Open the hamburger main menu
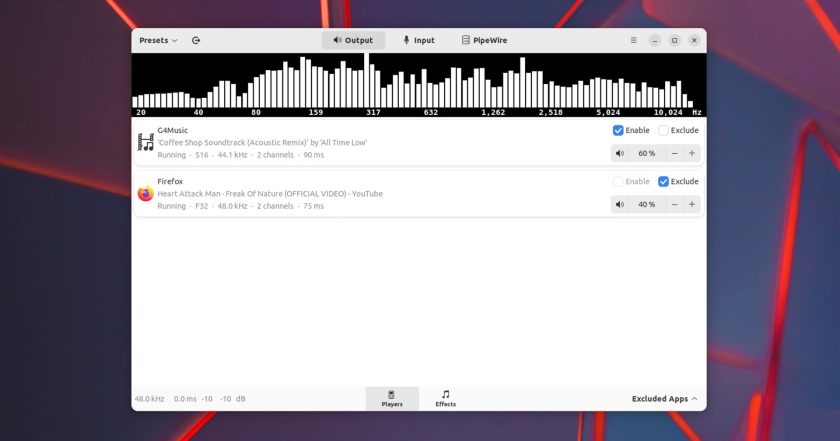This screenshot has height=441, width=840. (x=633, y=40)
